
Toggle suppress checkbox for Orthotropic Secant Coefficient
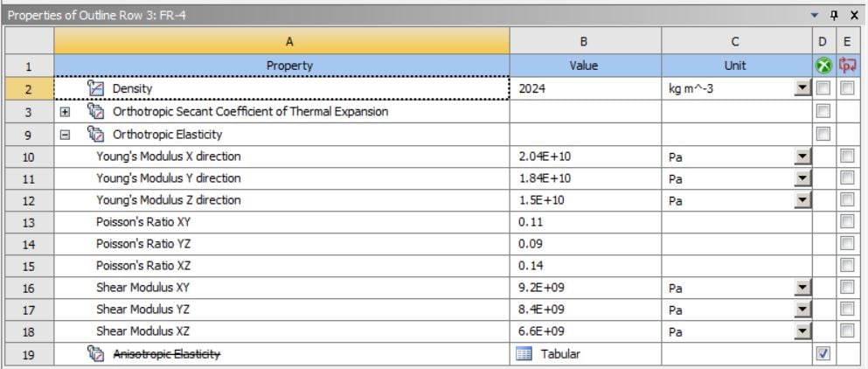tap(823, 111)
